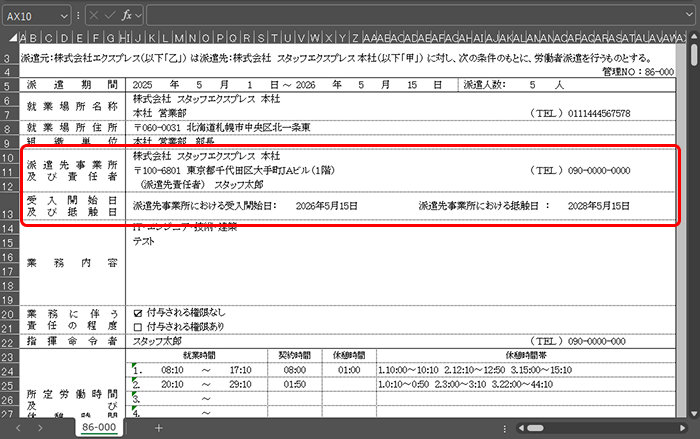Click the テスト cell in 業務内容
Screen dimensions: 700x439
[144, 241]
